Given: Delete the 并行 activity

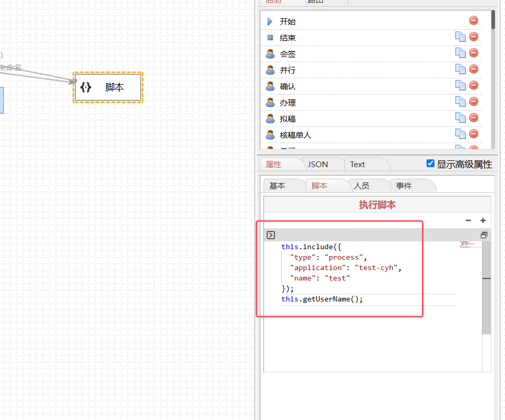Looking at the screenshot, I should 474,69.
